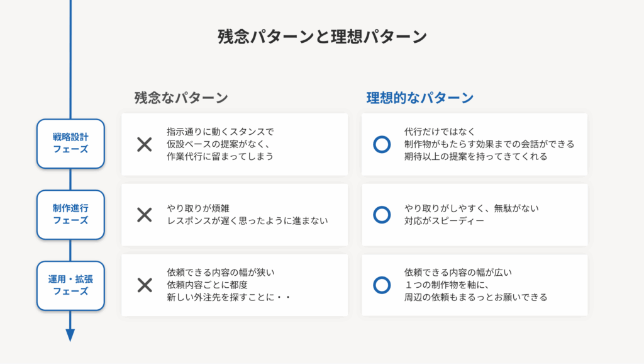Click the 残念なパターン column heading
The height and width of the screenshot is (364, 644).
coord(181,98)
